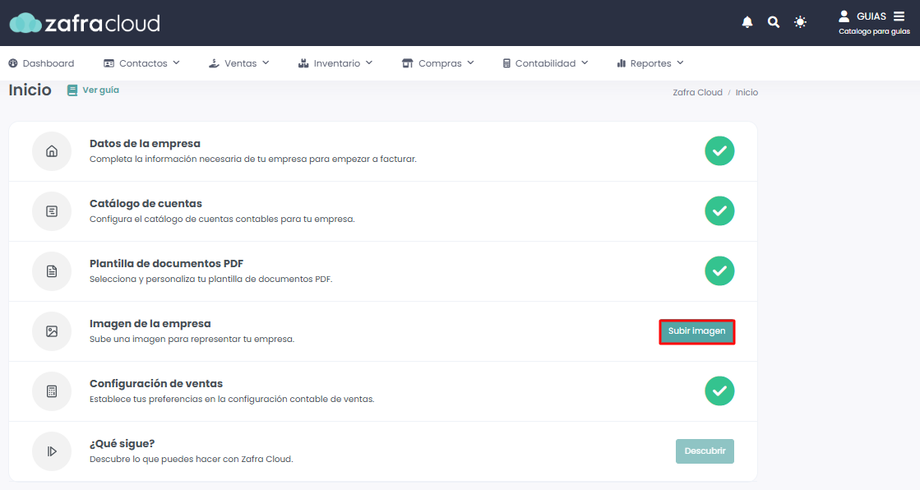This screenshot has height=490, width=920.
Task: Expand the Contabilidad dropdown chevron
Action: (584, 63)
